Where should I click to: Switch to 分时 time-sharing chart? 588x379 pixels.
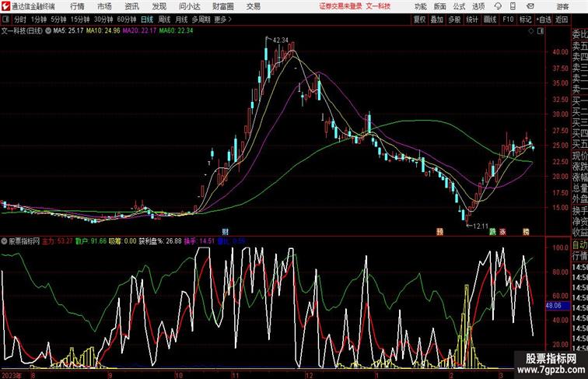[20, 19]
